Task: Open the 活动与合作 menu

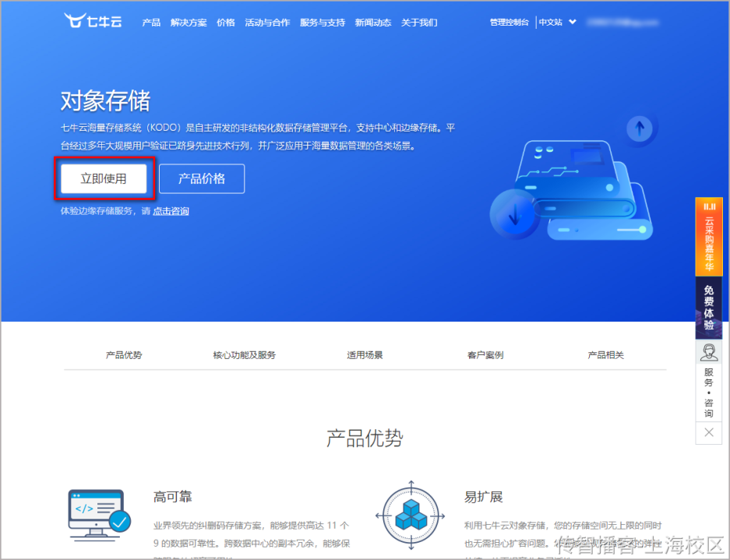Action: 267,23
